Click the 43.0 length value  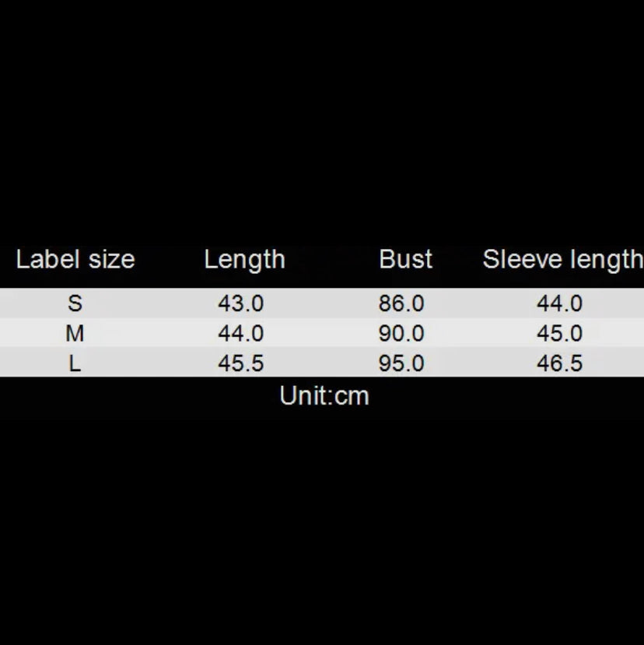click(x=241, y=303)
